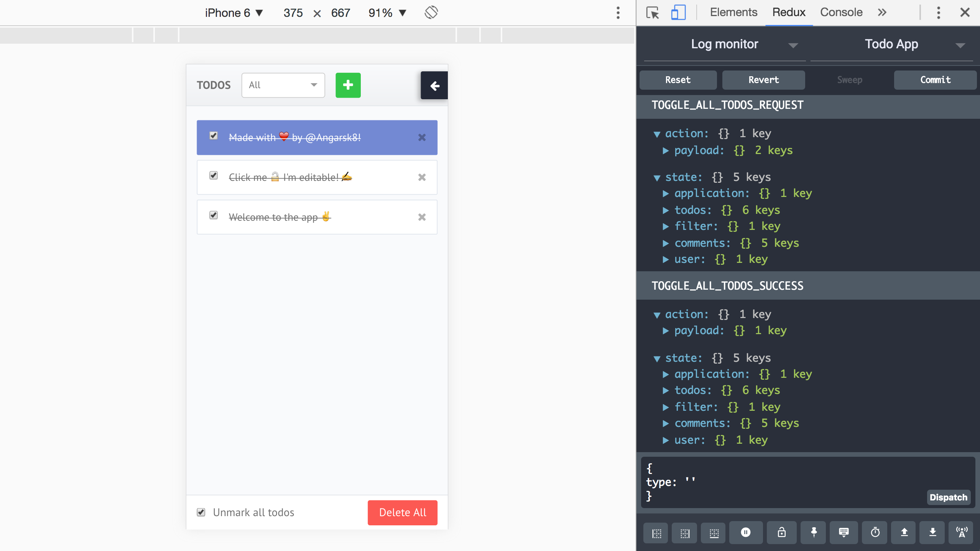
Task: Open the slider timer icon
Action: click(875, 532)
